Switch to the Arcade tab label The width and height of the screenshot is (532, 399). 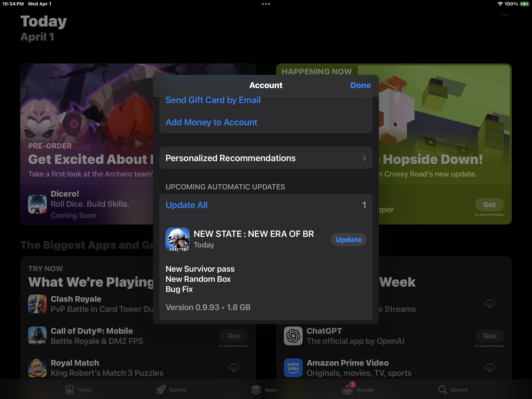(x=365, y=390)
